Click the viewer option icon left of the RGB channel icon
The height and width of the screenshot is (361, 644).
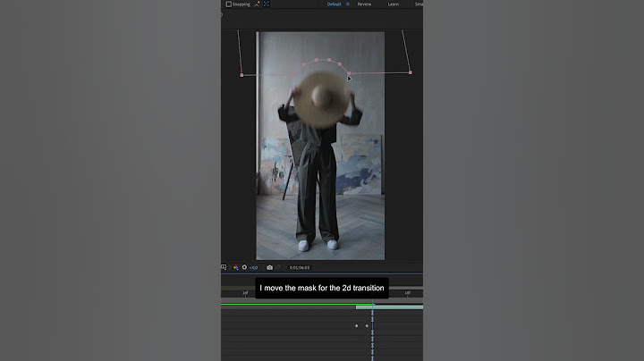pos(224,267)
